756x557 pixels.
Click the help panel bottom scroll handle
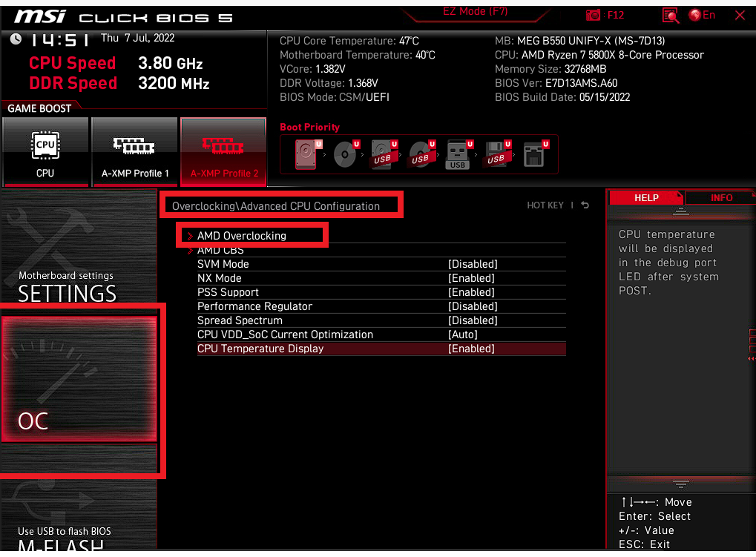tap(680, 484)
